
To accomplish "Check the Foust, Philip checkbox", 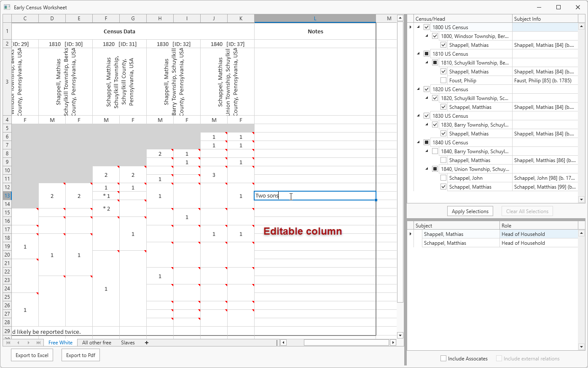I will point(443,80).
